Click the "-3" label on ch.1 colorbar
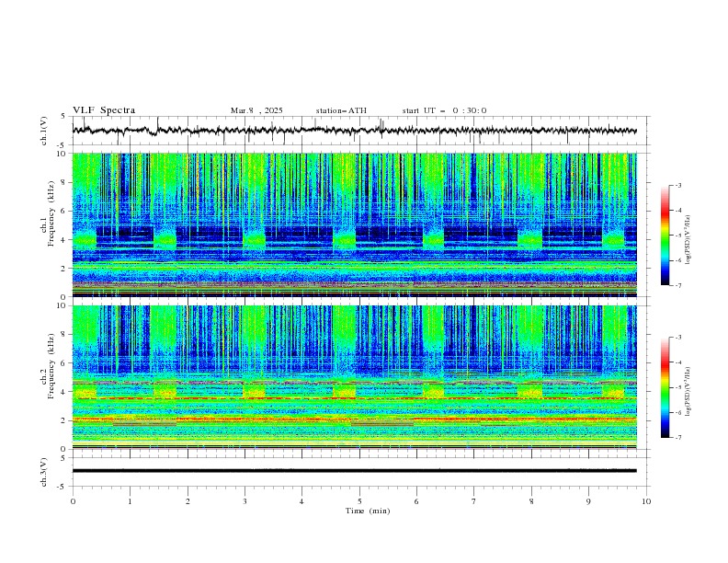 click(x=677, y=185)
